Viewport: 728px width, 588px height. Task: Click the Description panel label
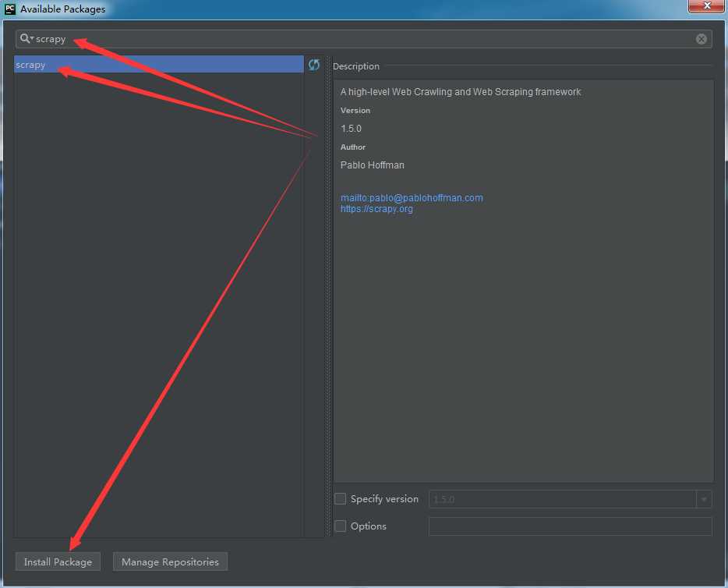pyautogui.click(x=356, y=66)
